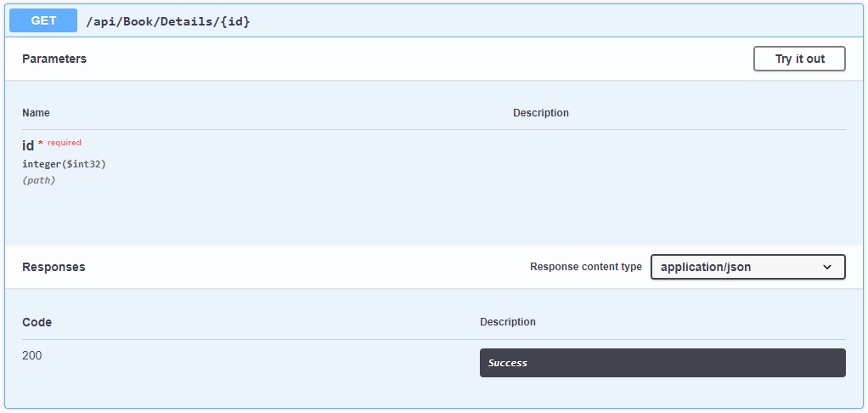This screenshot has height=413, width=868.
Task: Open the application/json content type dropdown
Action: (748, 267)
